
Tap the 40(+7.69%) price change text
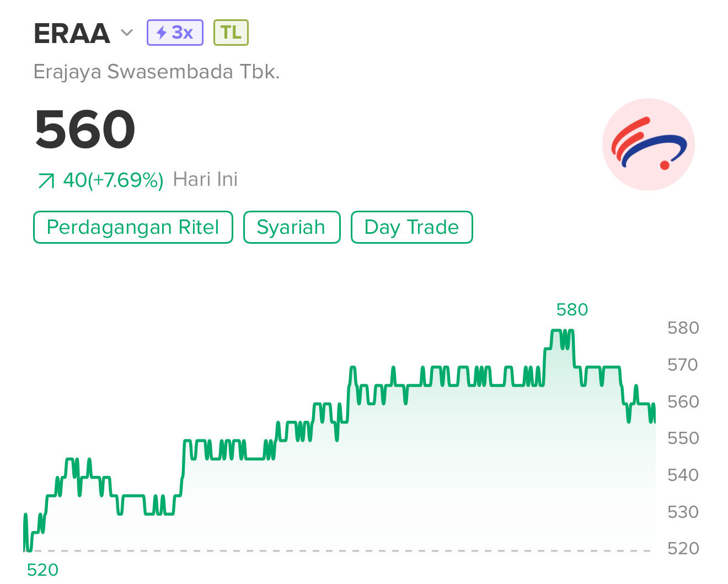coord(113,180)
